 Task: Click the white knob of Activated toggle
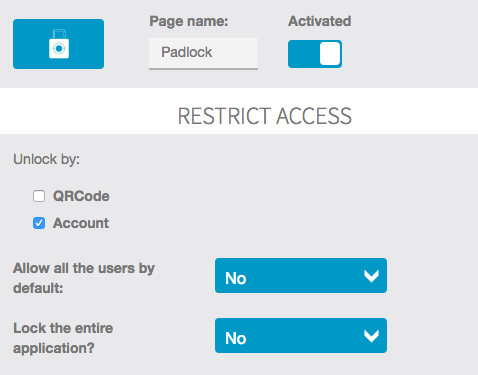330,54
